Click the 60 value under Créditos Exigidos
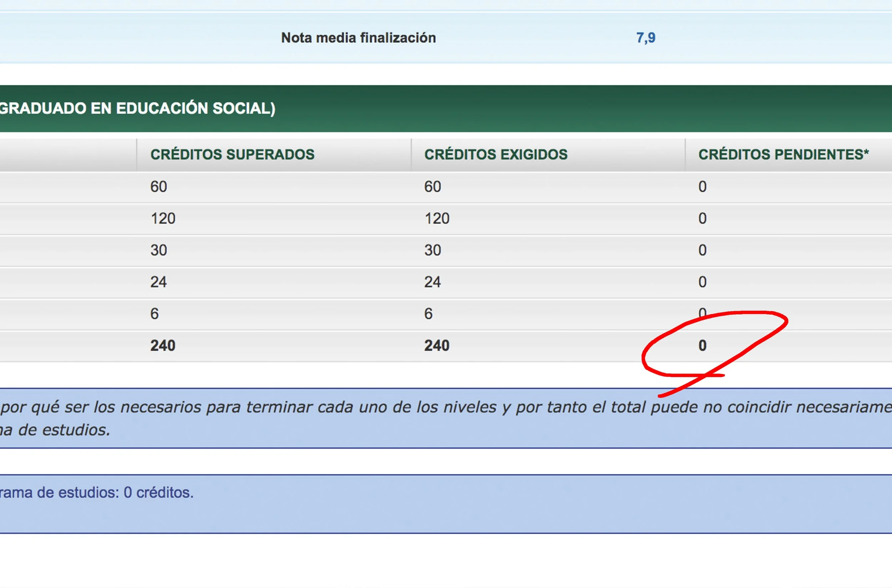The height and width of the screenshot is (588, 892). (432, 187)
